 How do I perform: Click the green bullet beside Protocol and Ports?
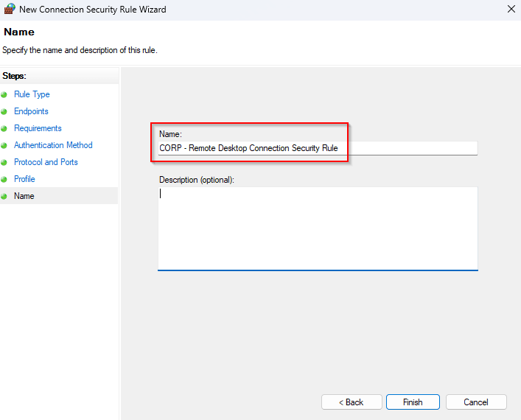[4, 163]
